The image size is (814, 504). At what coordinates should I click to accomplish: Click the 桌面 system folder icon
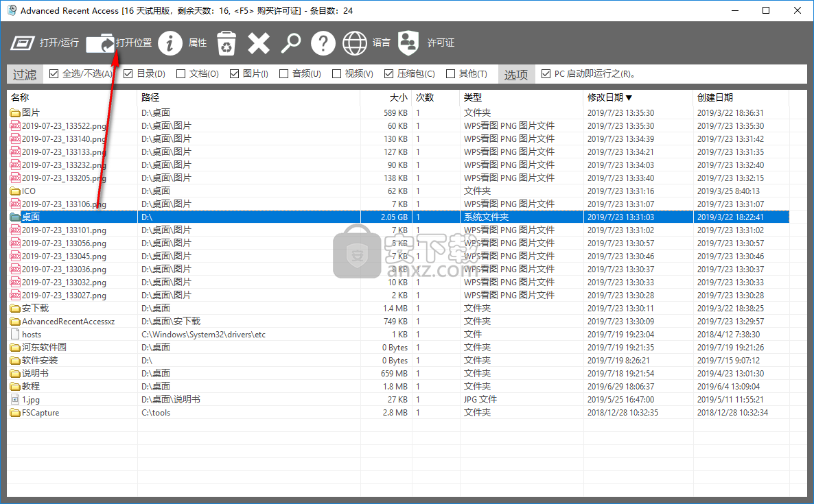(15, 217)
